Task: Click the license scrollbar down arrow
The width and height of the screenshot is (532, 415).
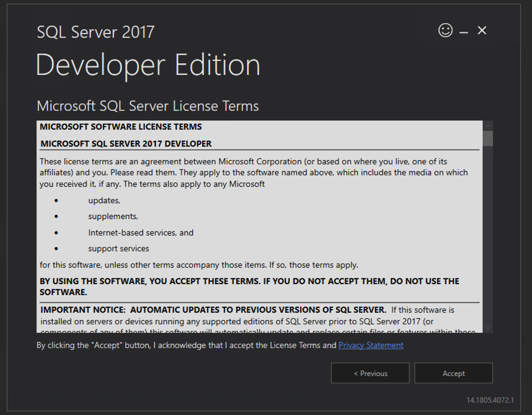Action: (488, 328)
